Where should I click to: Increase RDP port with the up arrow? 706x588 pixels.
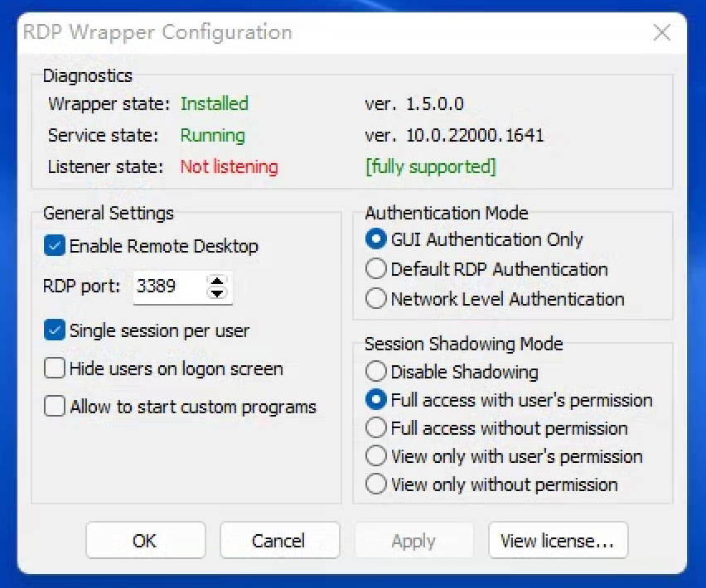pyautogui.click(x=217, y=283)
